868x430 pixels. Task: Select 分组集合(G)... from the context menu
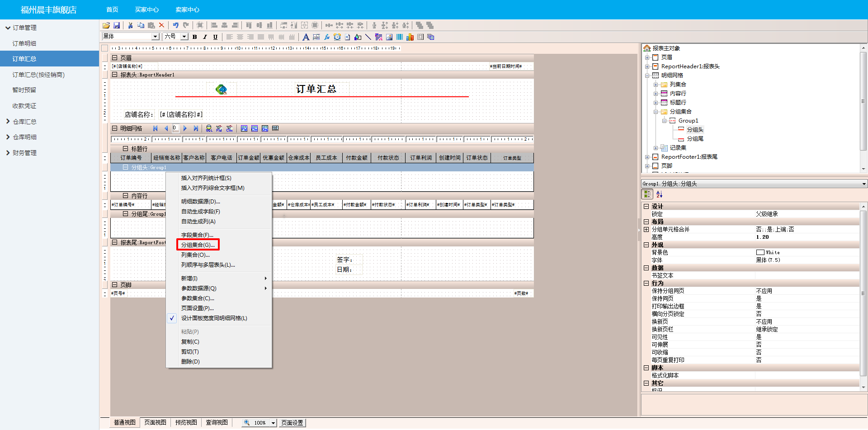coord(198,245)
